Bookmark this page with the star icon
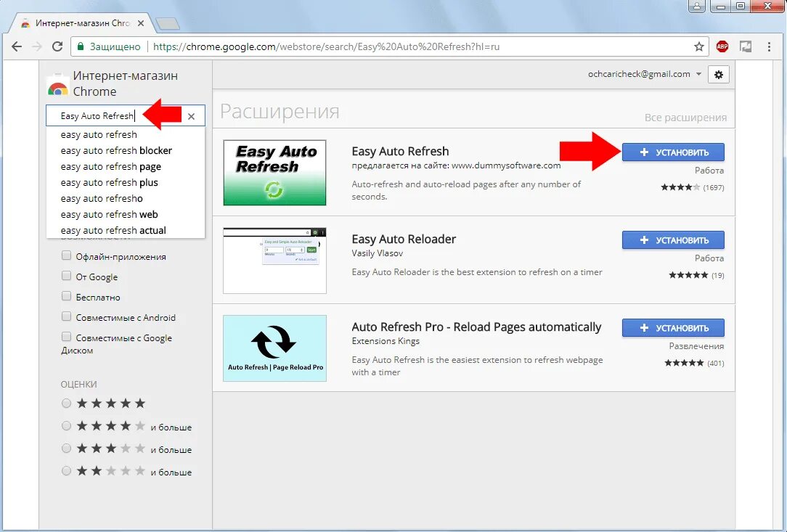Screen dimensions: 787x532 point(698,46)
